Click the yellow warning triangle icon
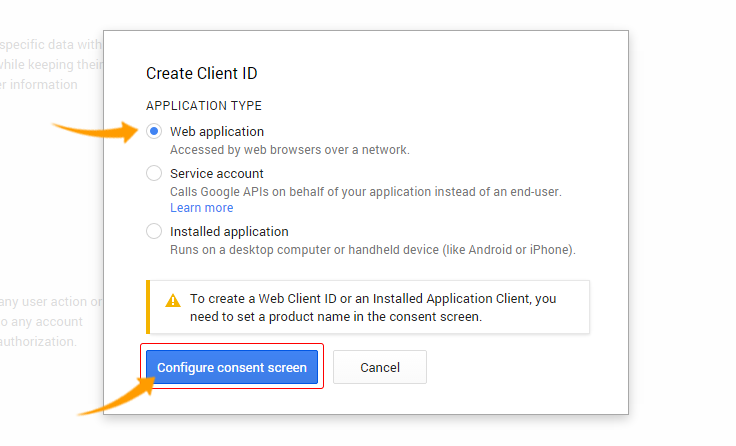The image size is (736, 446). 173,300
